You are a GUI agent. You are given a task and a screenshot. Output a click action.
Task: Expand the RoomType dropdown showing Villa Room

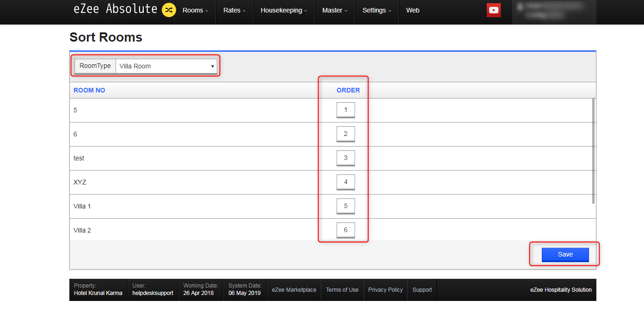(x=166, y=66)
